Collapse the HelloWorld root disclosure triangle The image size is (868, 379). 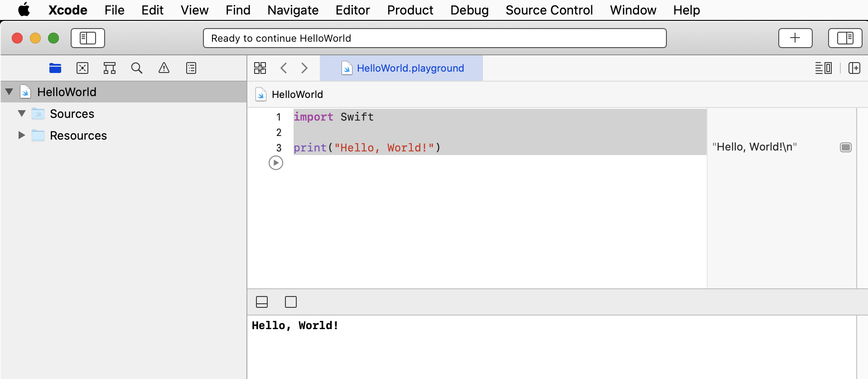(x=9, y=92)
